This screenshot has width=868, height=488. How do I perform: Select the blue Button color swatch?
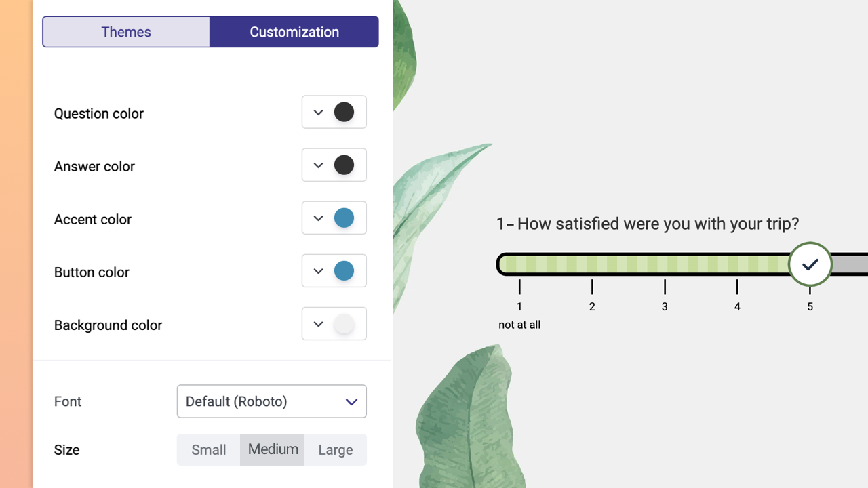(344, 270)
